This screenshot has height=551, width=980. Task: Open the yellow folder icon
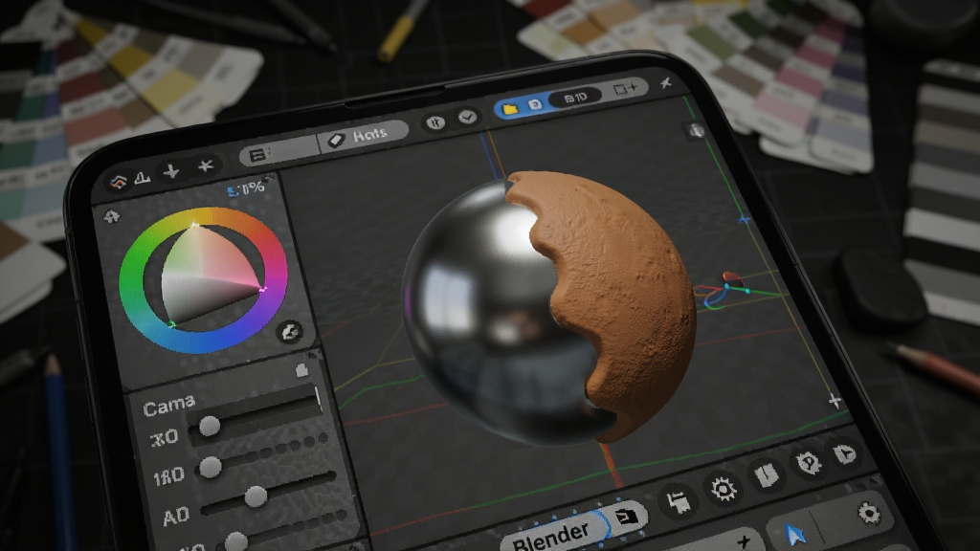[510, 109]
